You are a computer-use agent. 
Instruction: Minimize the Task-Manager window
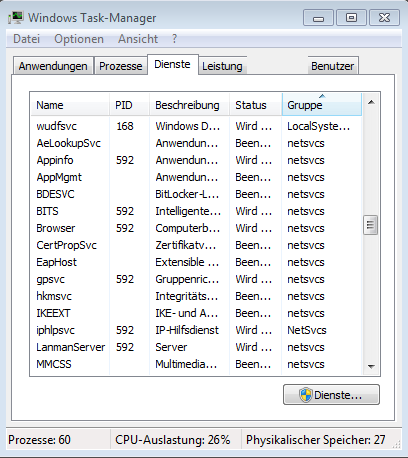(318, 18)
